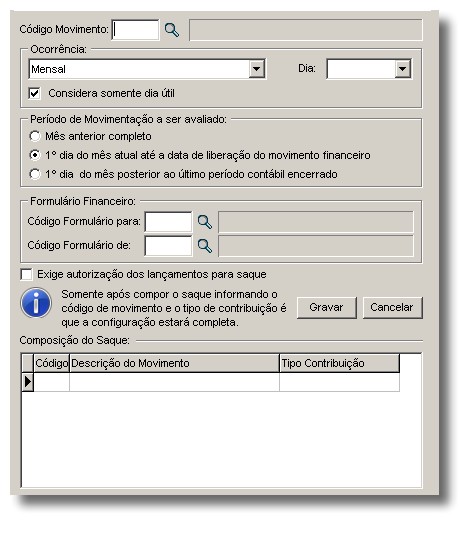This screenshot has width=459, height=545.
Task: Select 1° dia do mês atual option
Action: (35, 155)
